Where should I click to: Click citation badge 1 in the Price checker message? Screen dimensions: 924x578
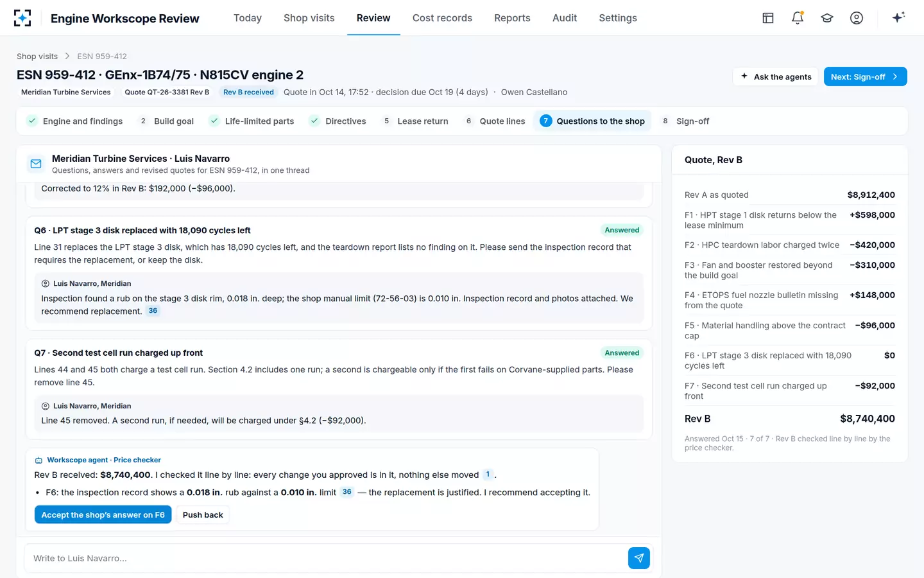click(x=488, y=475)
